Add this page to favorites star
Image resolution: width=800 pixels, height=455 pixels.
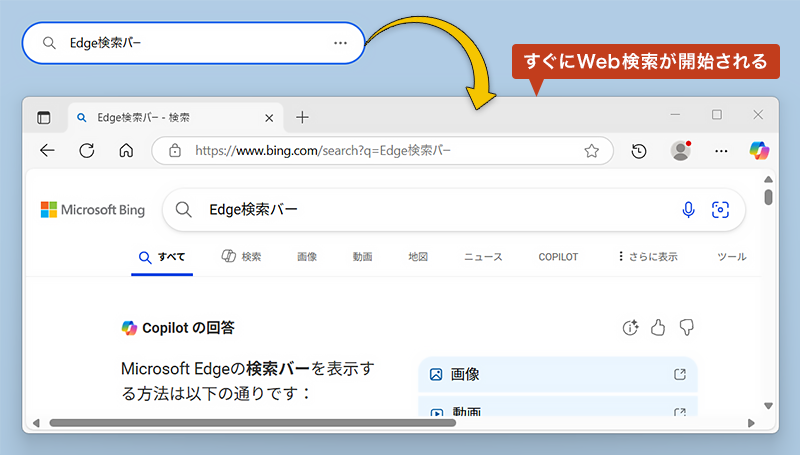pos(591,150)
